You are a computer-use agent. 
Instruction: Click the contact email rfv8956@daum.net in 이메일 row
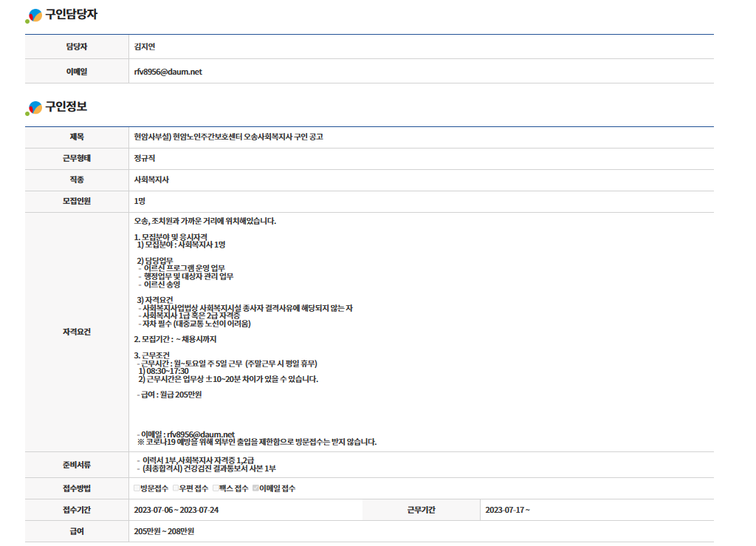pyautogui.click(x=168, y=72)
